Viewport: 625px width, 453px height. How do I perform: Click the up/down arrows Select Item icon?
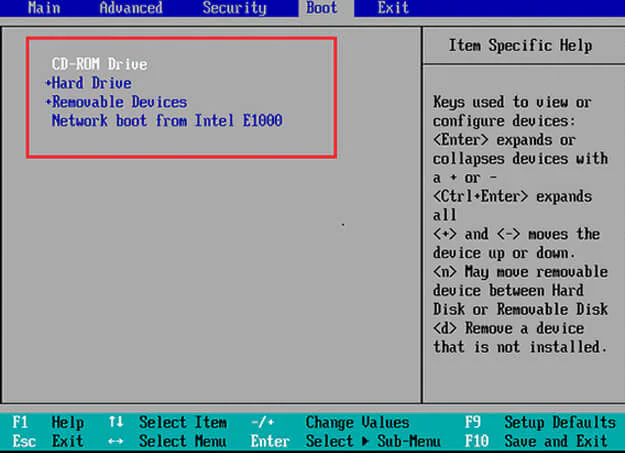(116, 422)
